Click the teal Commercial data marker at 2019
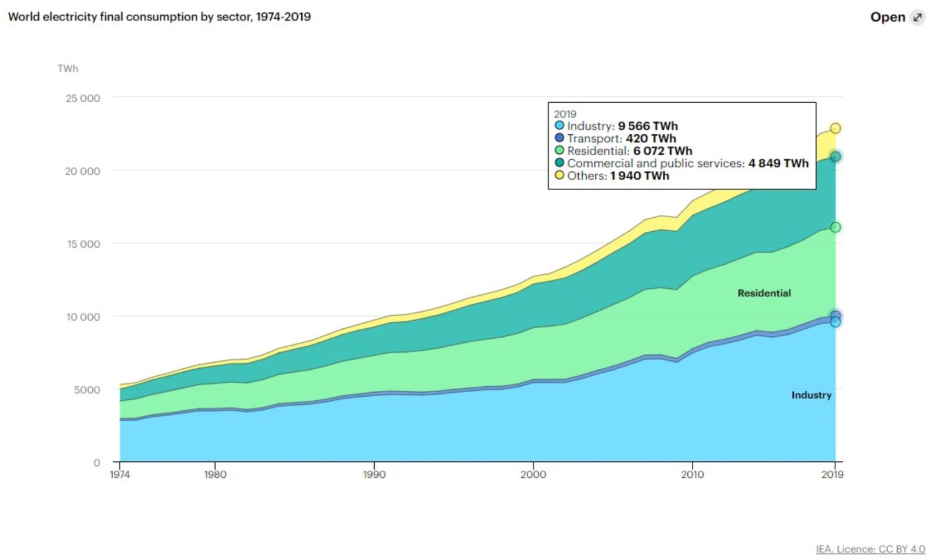940x560 pixels. 835,156
